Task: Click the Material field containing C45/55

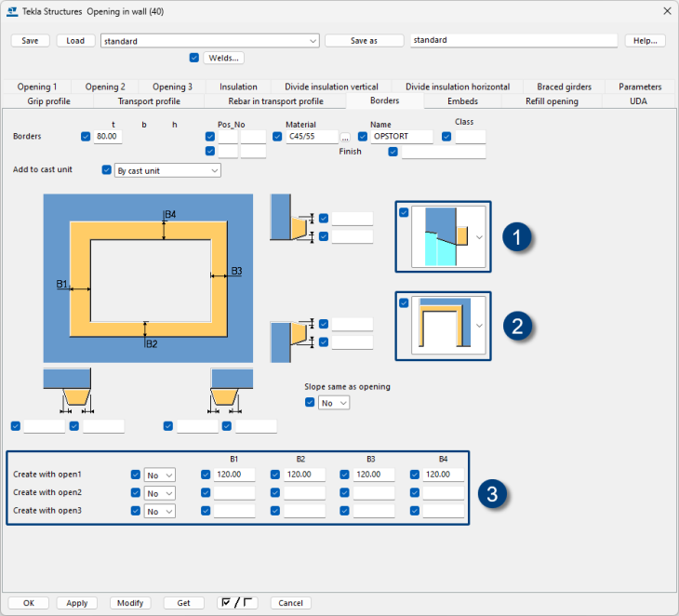Action: point(312,137)
